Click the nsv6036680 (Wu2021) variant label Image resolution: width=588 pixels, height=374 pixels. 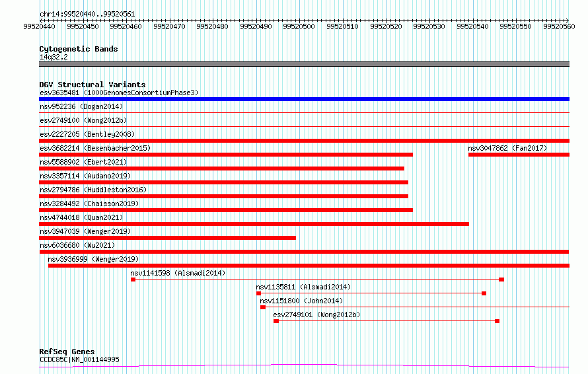(77, 245)
